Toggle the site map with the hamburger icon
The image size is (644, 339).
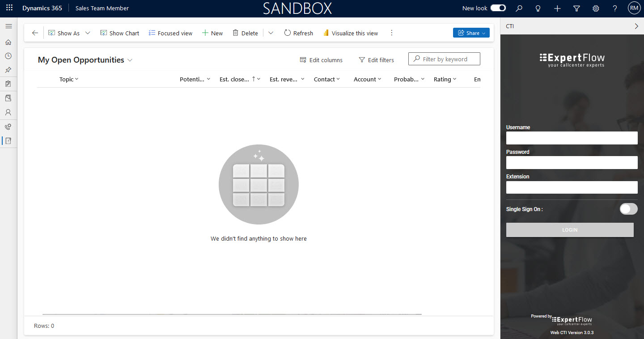tap(8, 26)
